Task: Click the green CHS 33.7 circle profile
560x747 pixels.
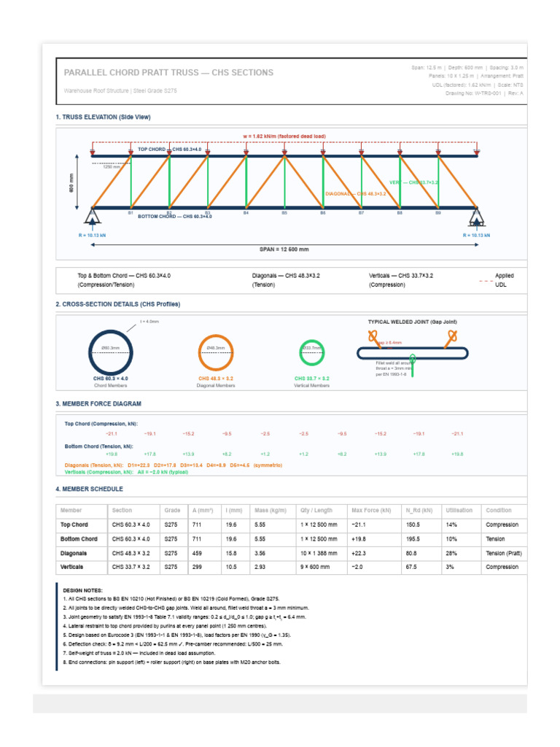Action: pos(312,352)
